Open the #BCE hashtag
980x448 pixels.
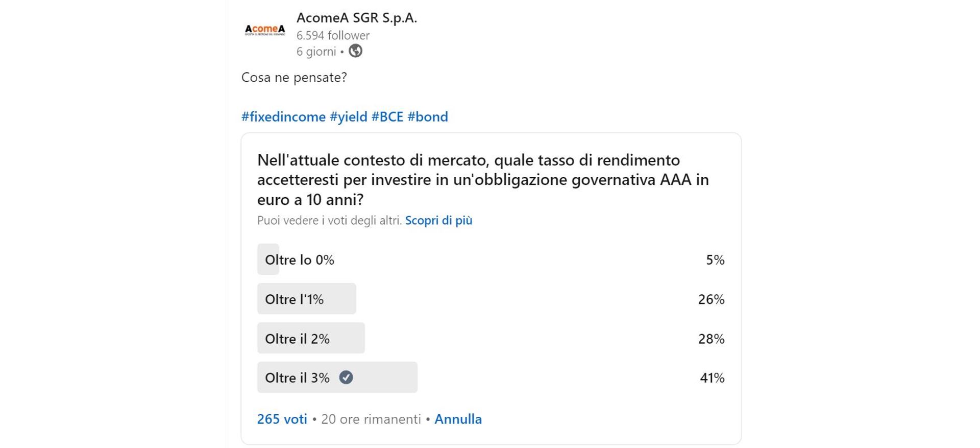pyautogui.click(x=387, y=116)
